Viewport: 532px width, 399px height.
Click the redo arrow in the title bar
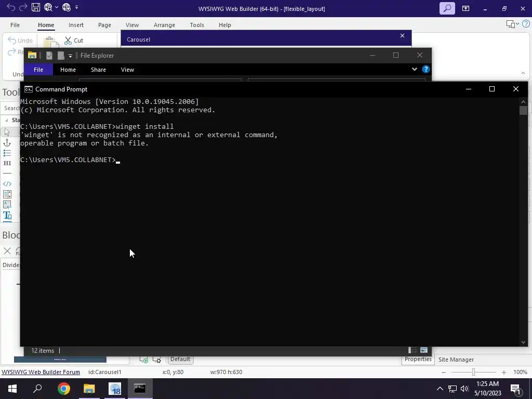[23, 7]
